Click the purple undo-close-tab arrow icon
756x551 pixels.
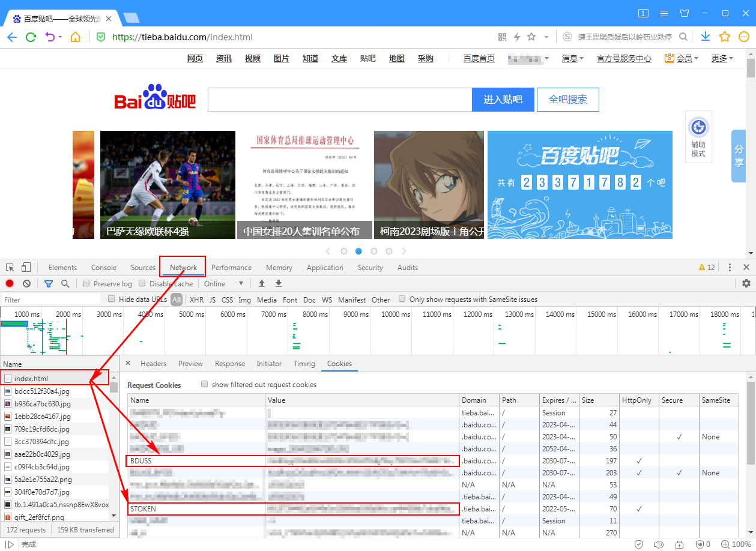50,37
